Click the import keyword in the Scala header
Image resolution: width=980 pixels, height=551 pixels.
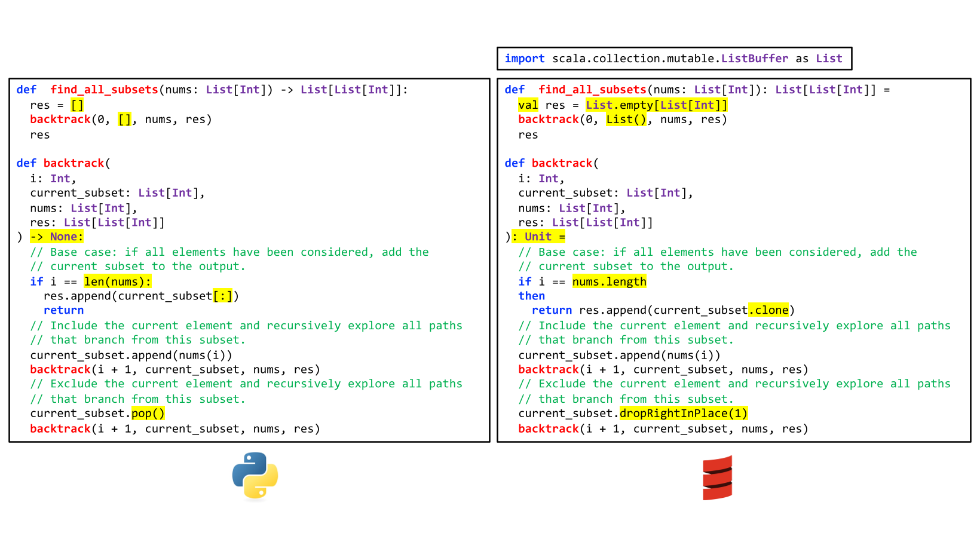(x=524, y=59)
